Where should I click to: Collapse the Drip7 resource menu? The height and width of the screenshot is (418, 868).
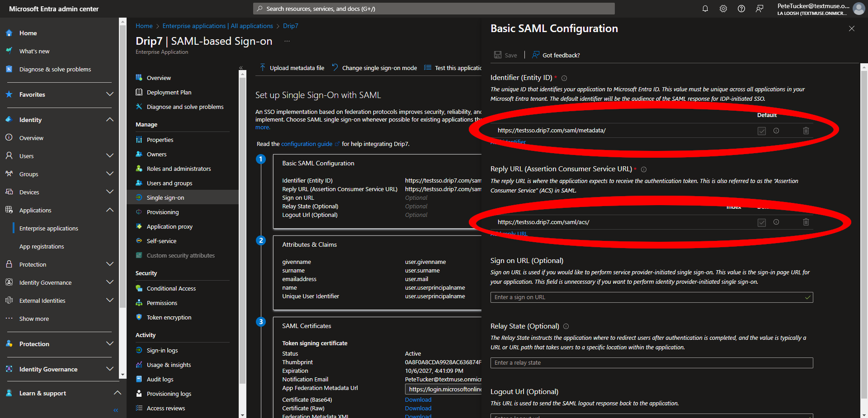[x=241, y=68]
